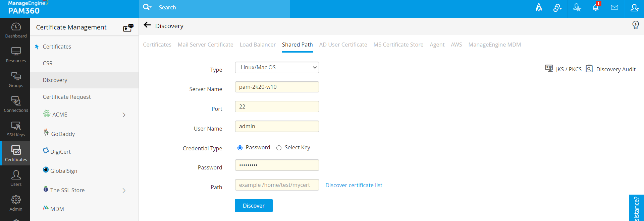Image resolution: width=644 pixels, height=221 pixels.
Task: Click the Discover button
Action: pos(253,206)
